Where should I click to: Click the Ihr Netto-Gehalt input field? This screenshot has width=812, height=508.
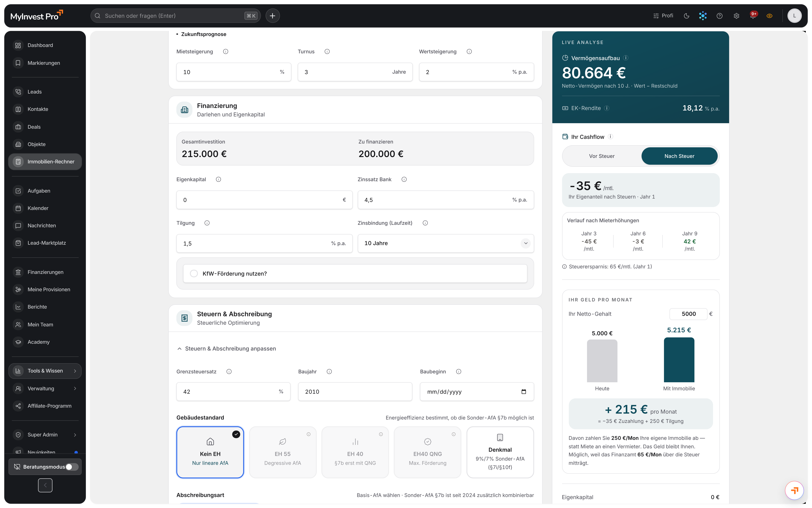(688, 314)
